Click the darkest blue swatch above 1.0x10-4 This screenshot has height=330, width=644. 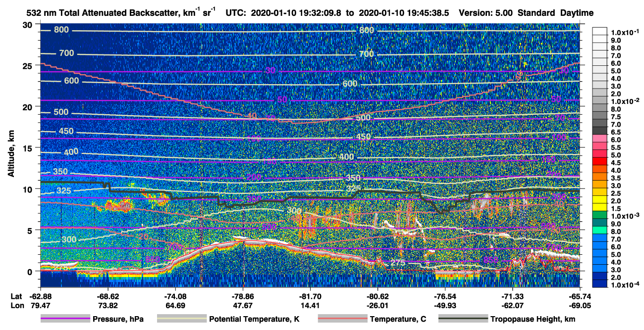click(600, 283)
